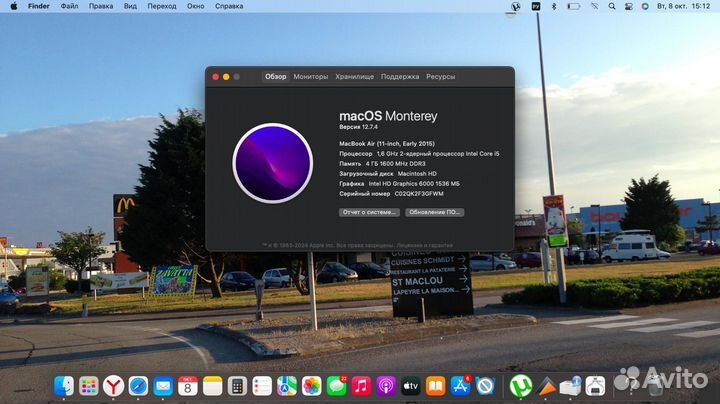Open Reminders from the dock
Viewport: 720px width, 404px height.
pyautogui.click(x=262, y=386)
